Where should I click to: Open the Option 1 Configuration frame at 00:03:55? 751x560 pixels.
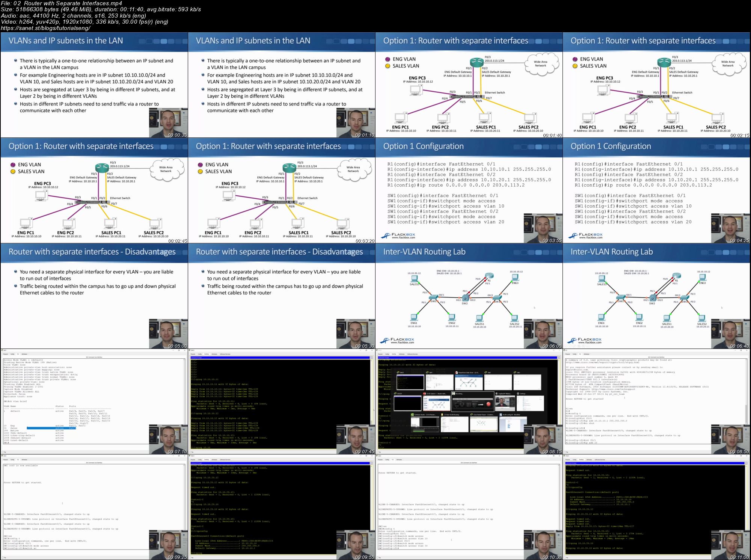point(469,190)
